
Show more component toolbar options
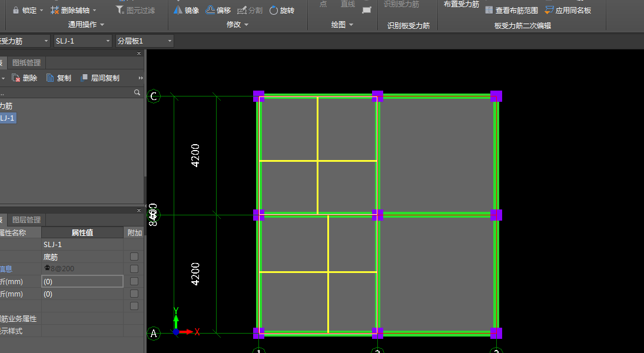tap(141, 78)
